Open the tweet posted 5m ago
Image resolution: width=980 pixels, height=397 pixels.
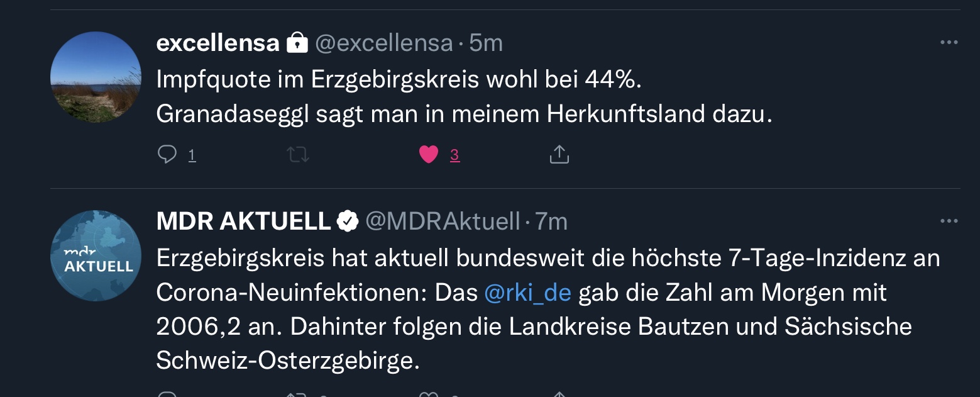point(486,43)
